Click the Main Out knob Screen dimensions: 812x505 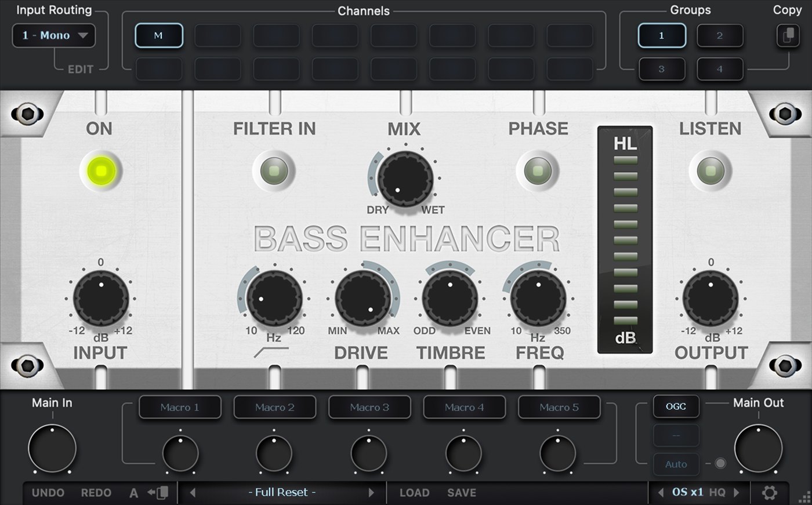point(758,449)
